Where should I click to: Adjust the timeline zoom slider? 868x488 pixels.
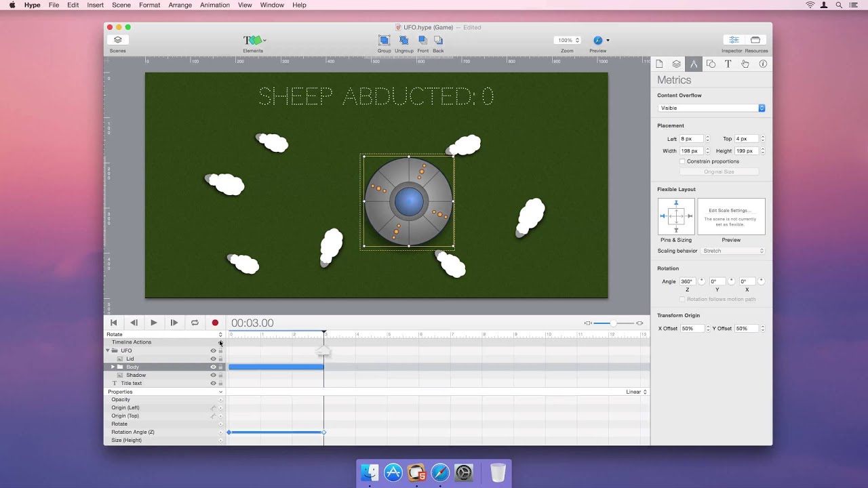tap(614, 323)
